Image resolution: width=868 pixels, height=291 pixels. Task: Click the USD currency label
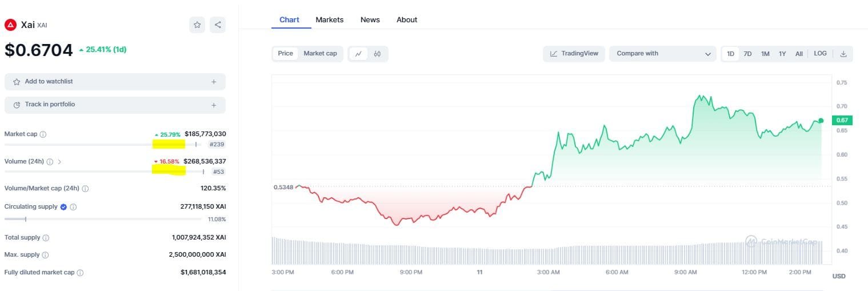coord(839,276)
